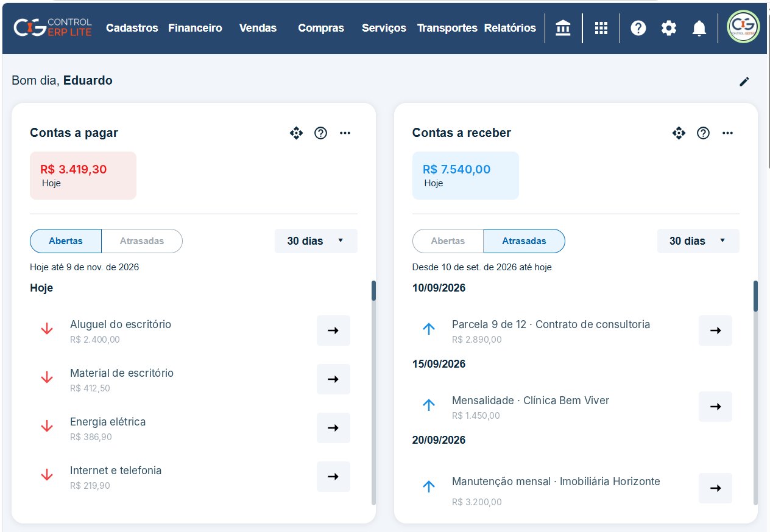Open help icon on Contas a pagar card
The height and width of the screenshot is (532, 770).
click(x=320, y=133)
